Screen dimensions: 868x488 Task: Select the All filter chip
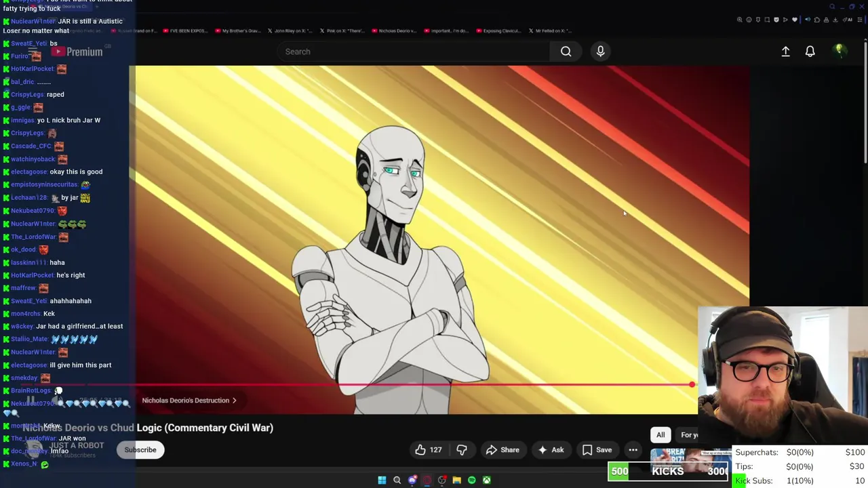point(660,435)
